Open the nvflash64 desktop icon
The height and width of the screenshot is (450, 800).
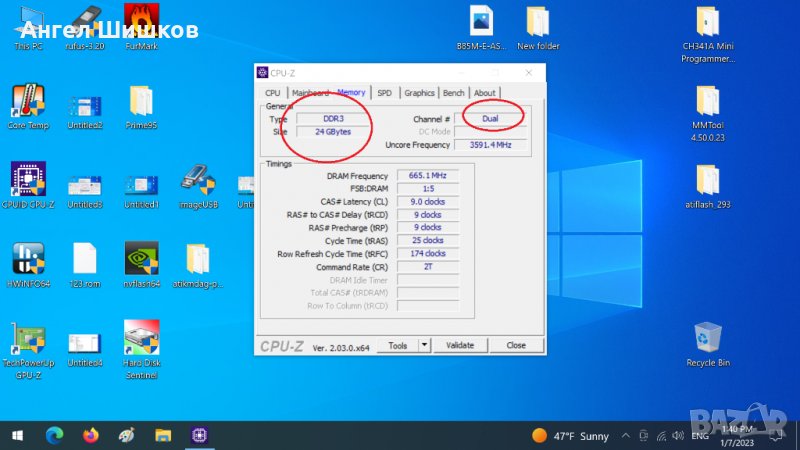pyautogui.click(x=141, y=259)
